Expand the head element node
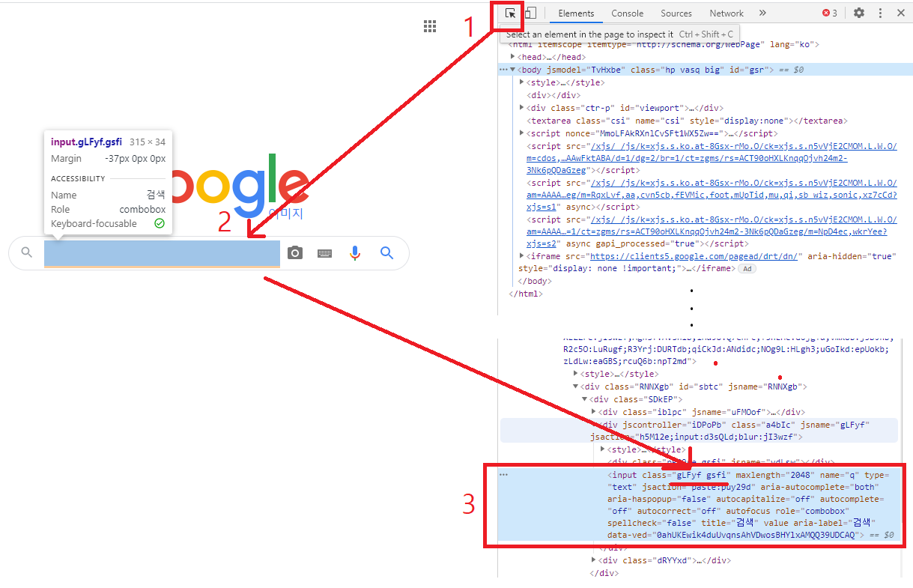 pyautogui.click(x=513, y=57)
